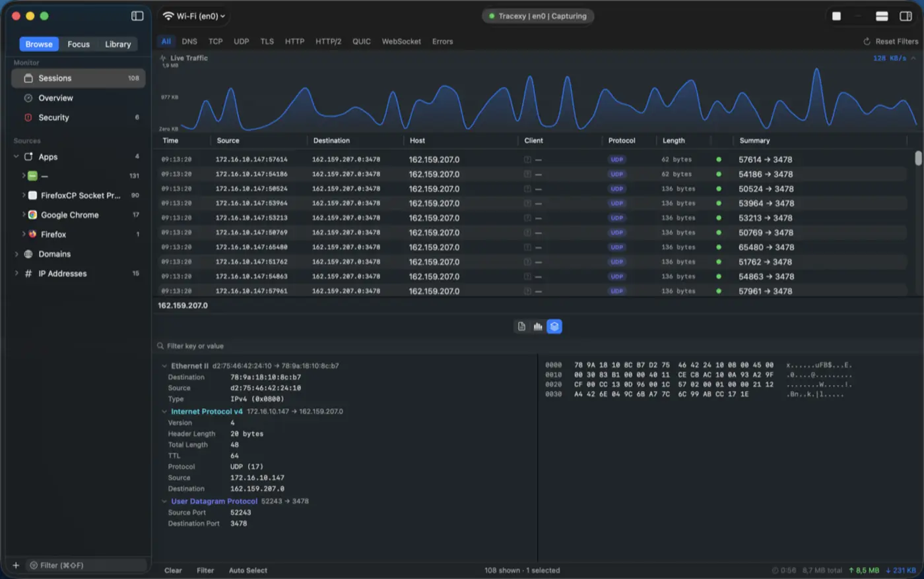Expand the Firefox app entry
The image size is (924, 579).
pyautogui.click(x=24, y=234)
